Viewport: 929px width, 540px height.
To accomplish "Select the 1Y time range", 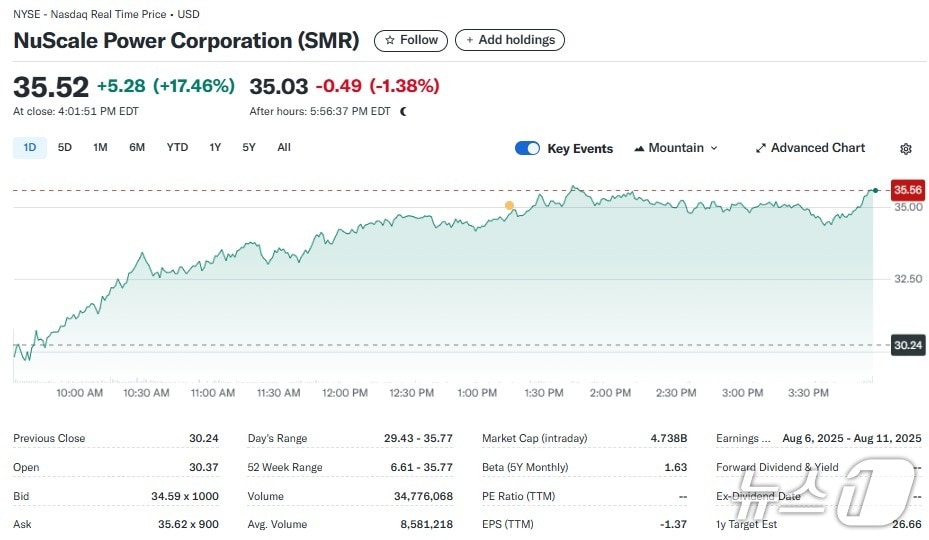I will [215, 148].
